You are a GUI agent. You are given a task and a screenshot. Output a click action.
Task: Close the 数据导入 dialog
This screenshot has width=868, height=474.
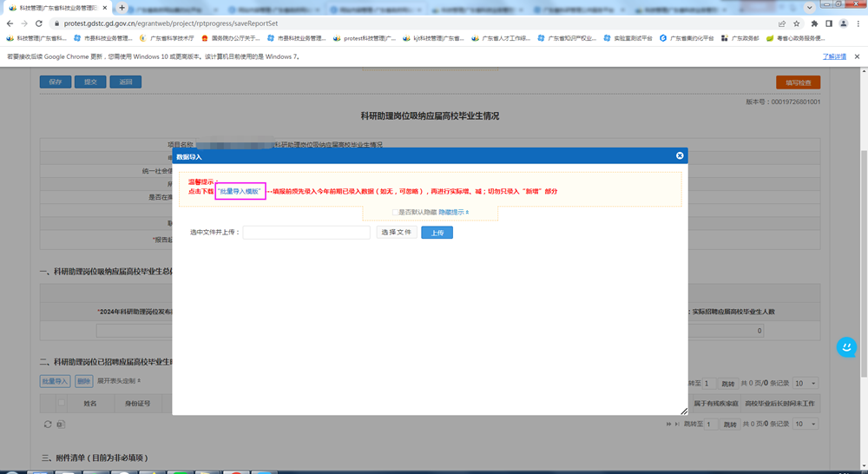[680, 156]
